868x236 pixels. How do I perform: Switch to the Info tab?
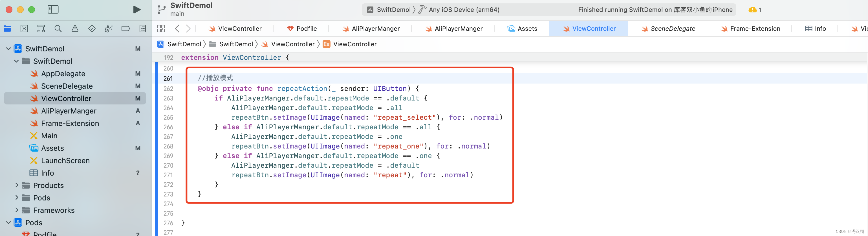coord(816,29)
